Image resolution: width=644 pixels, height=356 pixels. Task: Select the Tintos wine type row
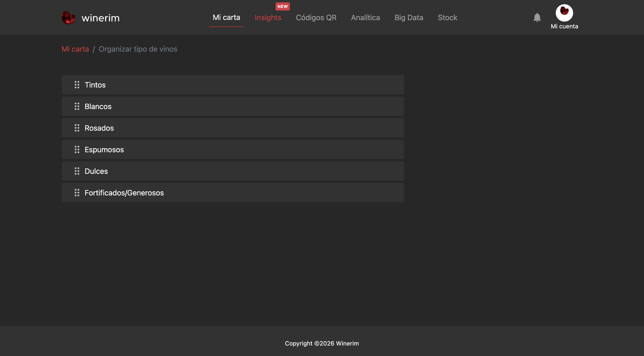pos(233,85)
